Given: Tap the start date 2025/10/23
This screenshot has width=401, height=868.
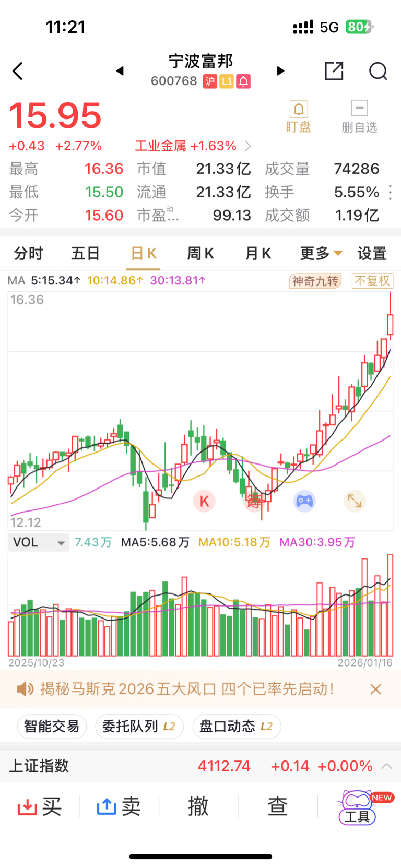Looking at the screenshot, I should pos(36,663).
